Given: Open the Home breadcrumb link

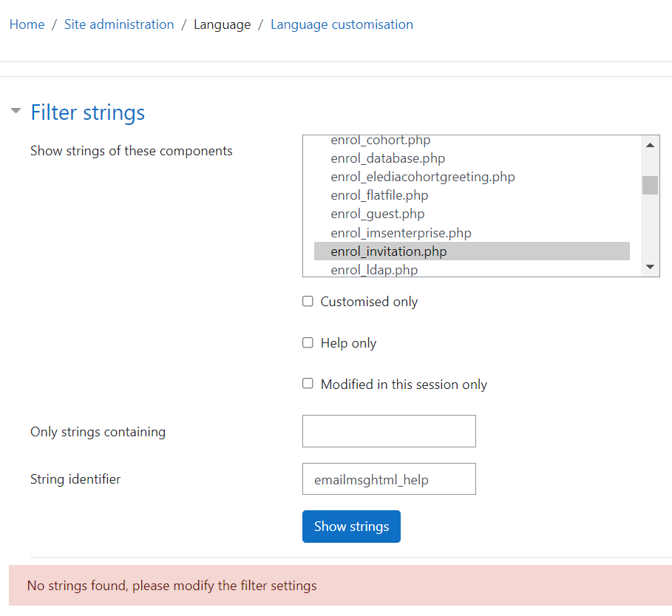Looking at the screenshot, I should tap(27, 24).
